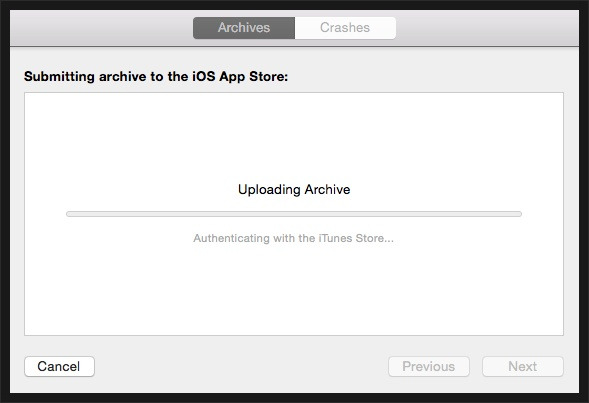This screenshot has height=403, width=589.
Task: Click the upload progress bar
Action: pyautogui.click(x=294, y=214)
